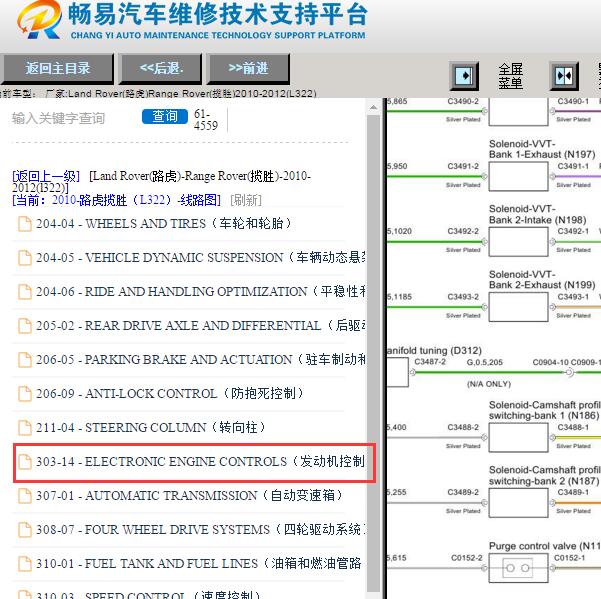
Task: Click connector label C3493-2
Action: click(463, 297)
